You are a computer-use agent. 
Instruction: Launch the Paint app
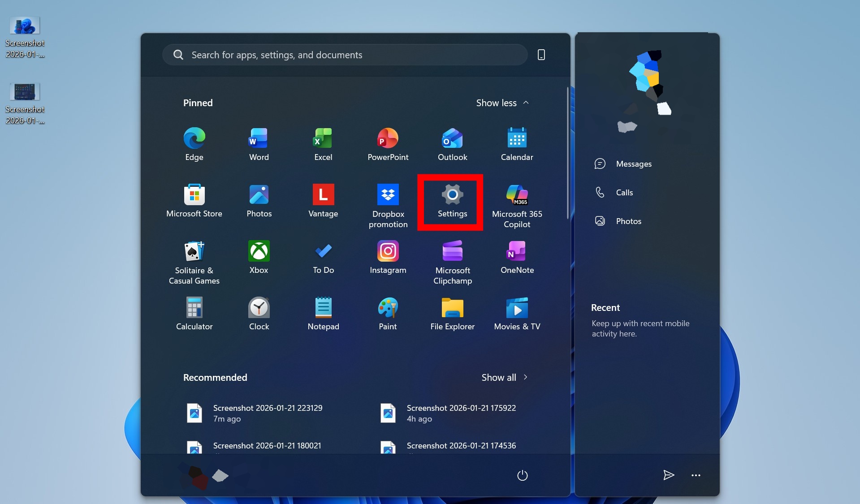(388, 314)
